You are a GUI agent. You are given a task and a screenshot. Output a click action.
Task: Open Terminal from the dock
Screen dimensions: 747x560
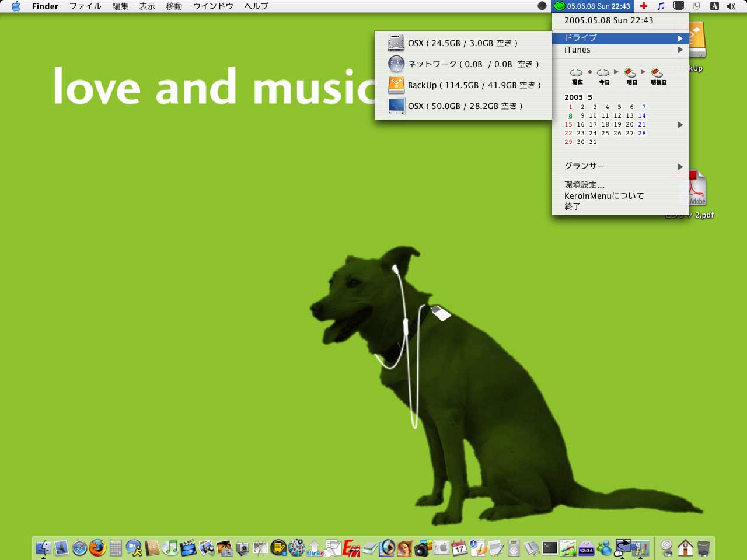click(550, 548)
